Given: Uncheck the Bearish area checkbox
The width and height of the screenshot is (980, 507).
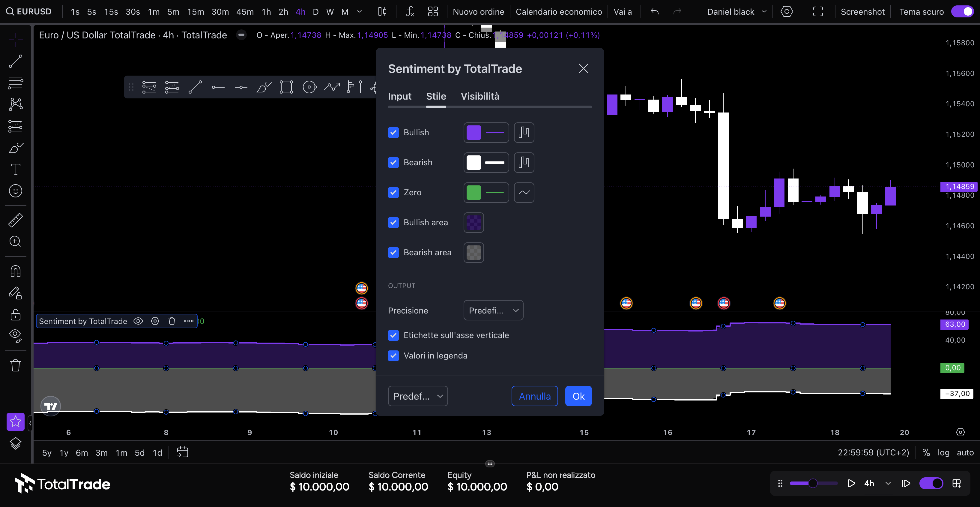Looking at the screenshot, I should click(393, 252).
